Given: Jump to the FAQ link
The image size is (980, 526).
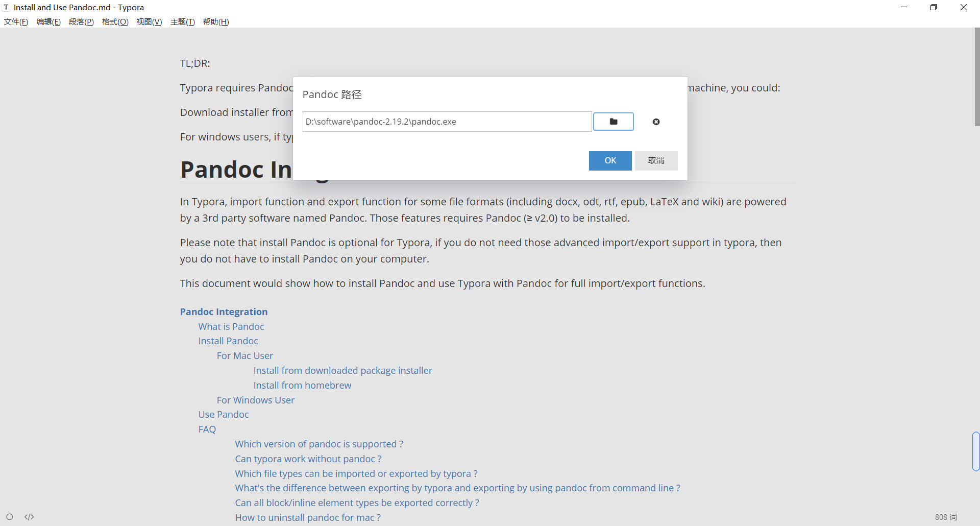Looking at the screenshot, I should click(x=207, y=429).
